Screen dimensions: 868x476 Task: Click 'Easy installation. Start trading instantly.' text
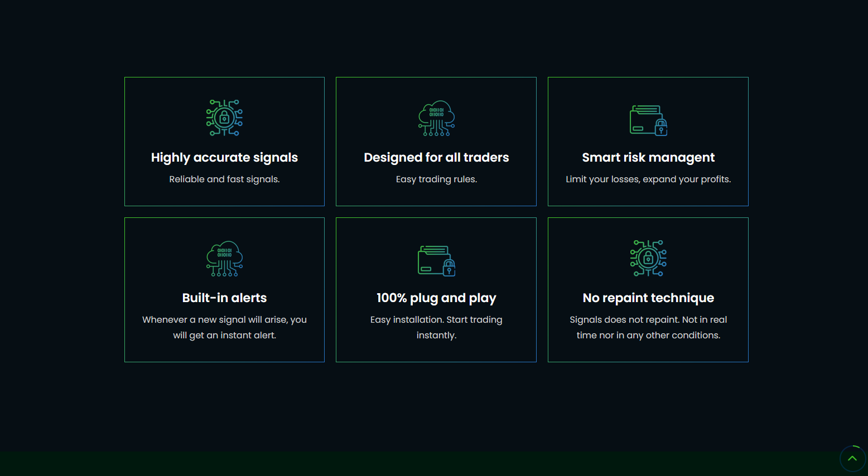tap(436, 327)
